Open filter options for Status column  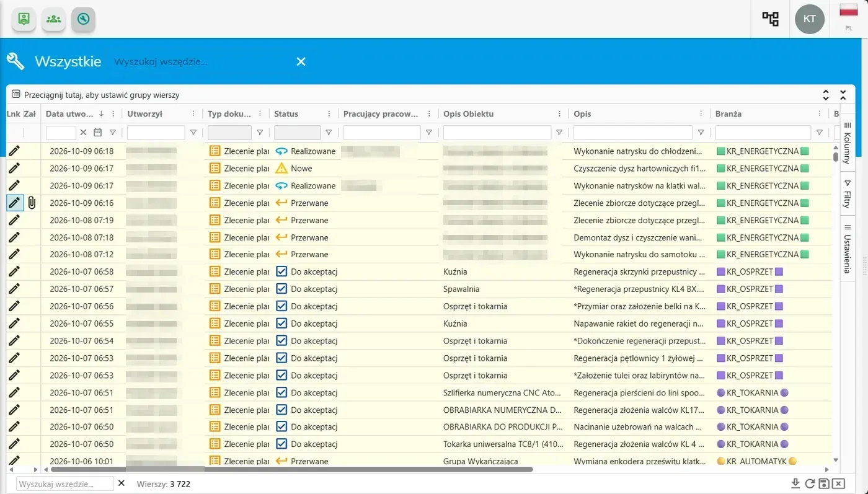pyautogui.click(x=329, y=133)
